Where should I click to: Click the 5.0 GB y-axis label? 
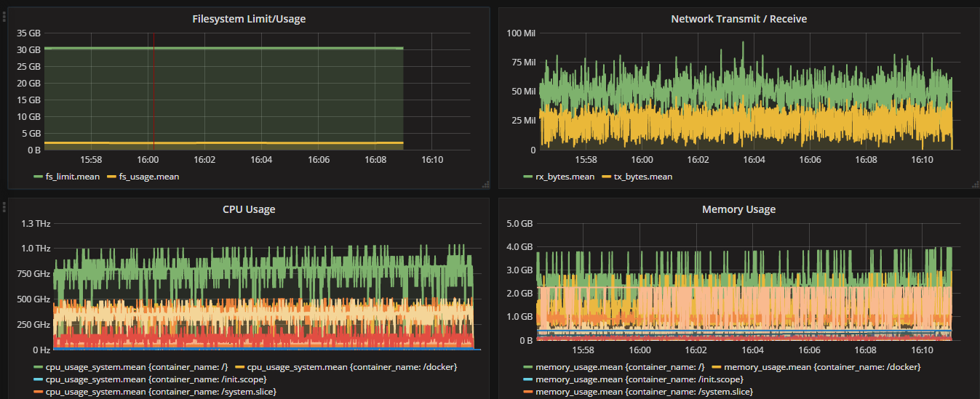coord(519,223)
